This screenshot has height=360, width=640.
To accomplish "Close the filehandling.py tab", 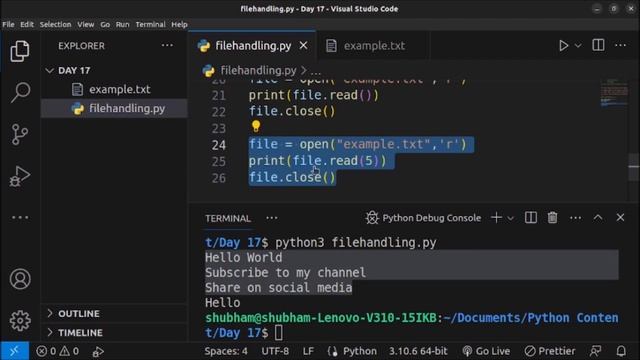I will pos(303,46).
